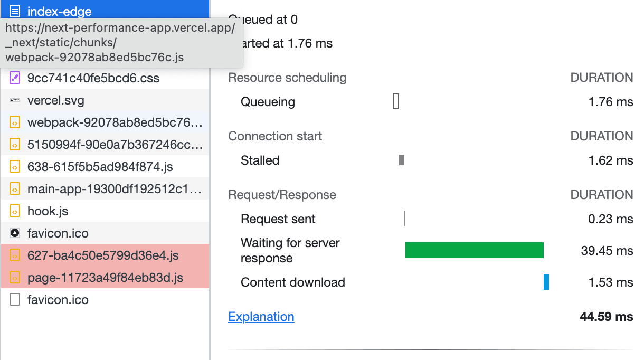Viewport: 644px width, 360px height.
Task: Click the image icon next to vercel.svg
Action: pyautogui.click(x=15, y=100)
